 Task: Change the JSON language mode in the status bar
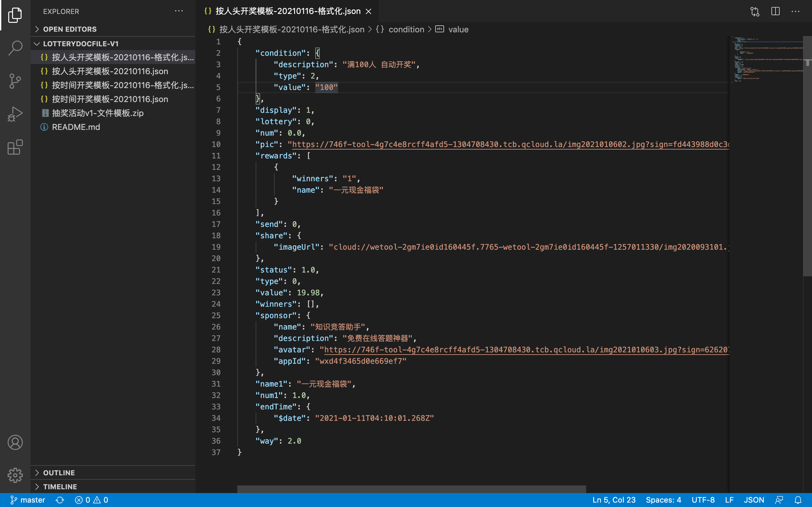754,500
